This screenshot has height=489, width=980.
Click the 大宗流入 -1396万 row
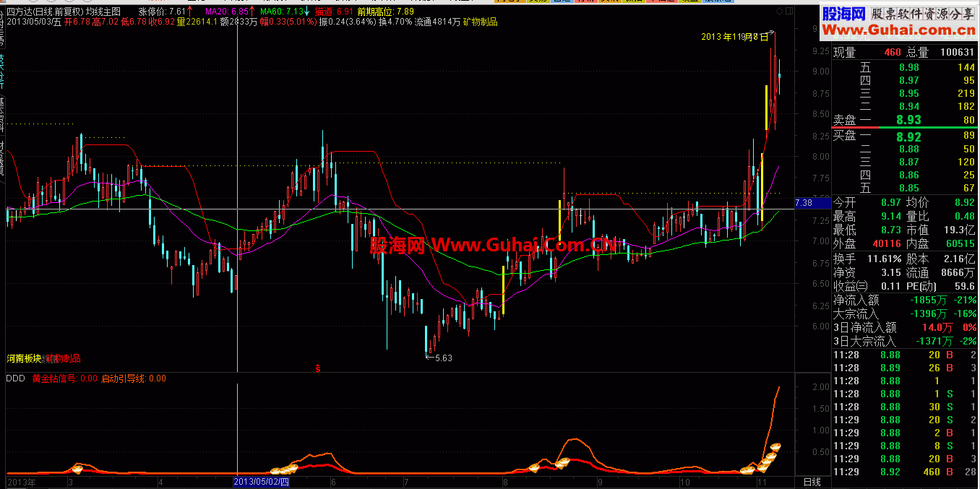click(904, 313)
